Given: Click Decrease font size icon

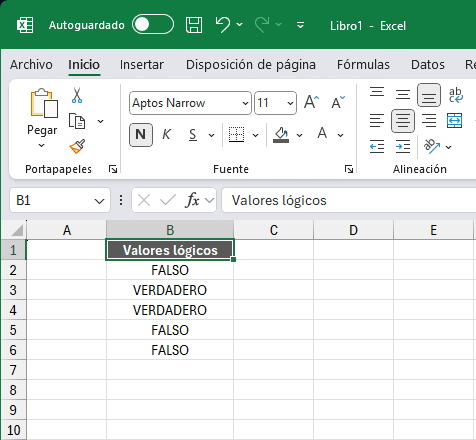Looking at the screenshot, I should pos(338,102).
